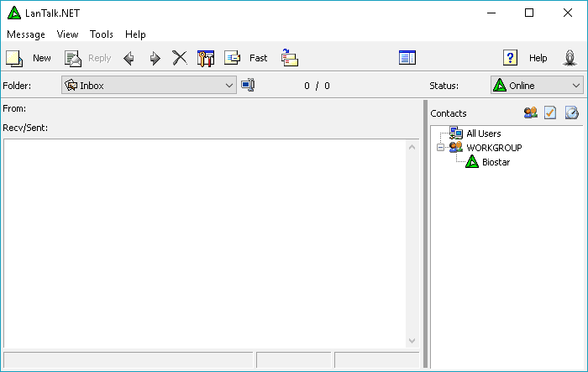Click the New text label in toolbar
Screen dimensions: 588x372
coord(42,58)
